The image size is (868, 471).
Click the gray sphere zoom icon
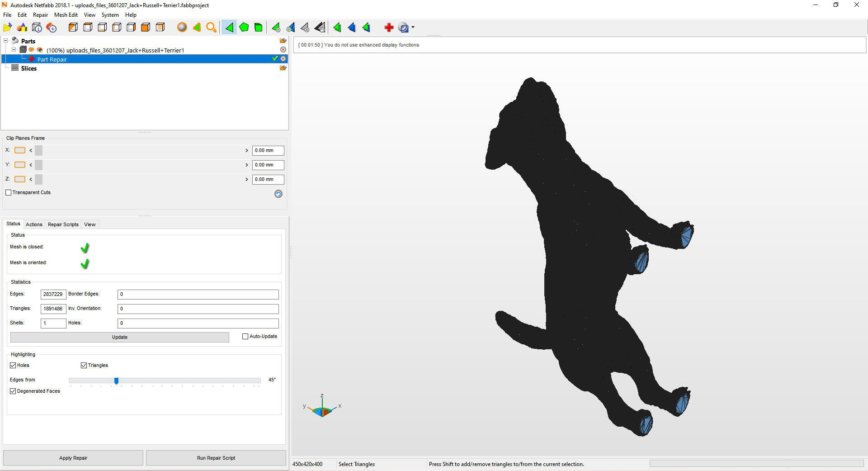point(182,28)
